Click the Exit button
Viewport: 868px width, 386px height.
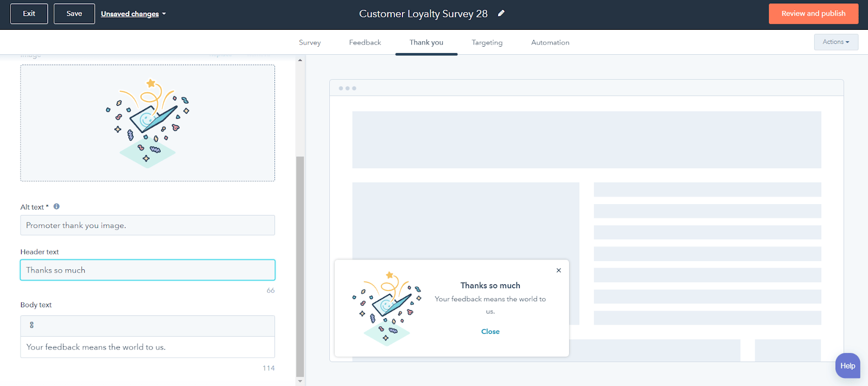tap(29, 14)
